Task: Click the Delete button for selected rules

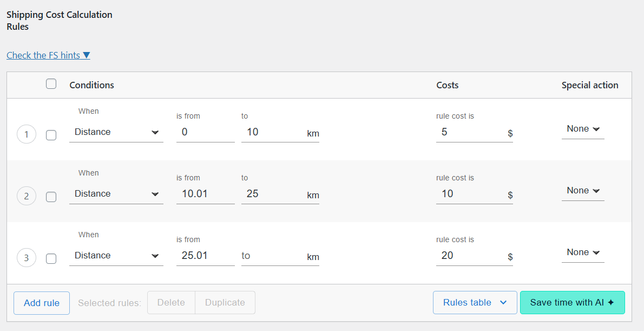Action: click(x=171, y=303)
